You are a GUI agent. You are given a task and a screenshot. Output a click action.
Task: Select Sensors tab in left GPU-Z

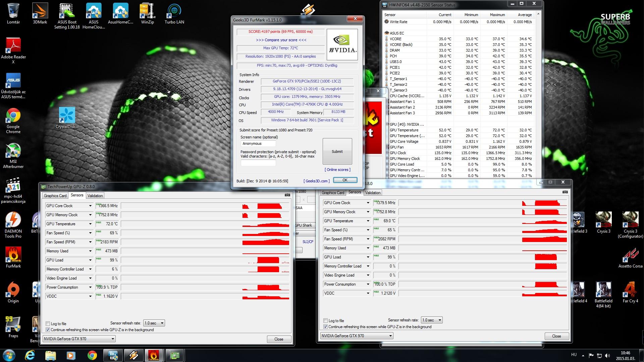77,195
